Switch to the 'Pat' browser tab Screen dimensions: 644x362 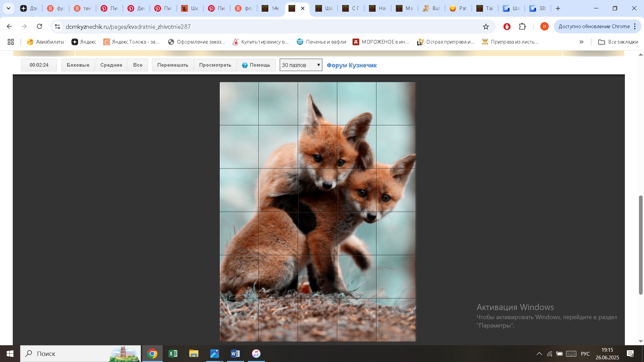point(459,8)
